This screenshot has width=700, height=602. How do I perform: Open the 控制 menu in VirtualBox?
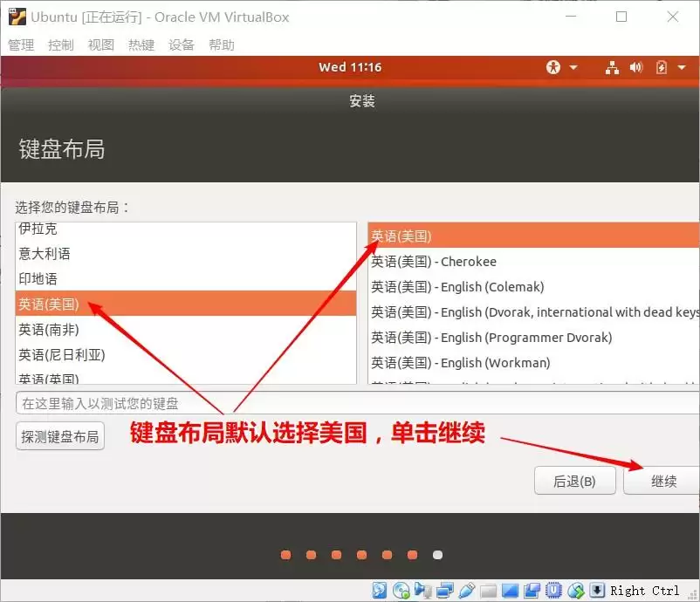point(59,44)
